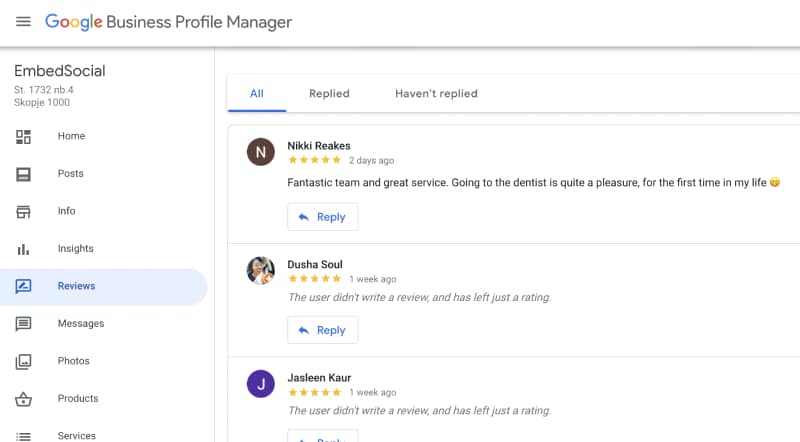Click the Posts sidebar icon

pyautogui.click(x=23, y=174)
